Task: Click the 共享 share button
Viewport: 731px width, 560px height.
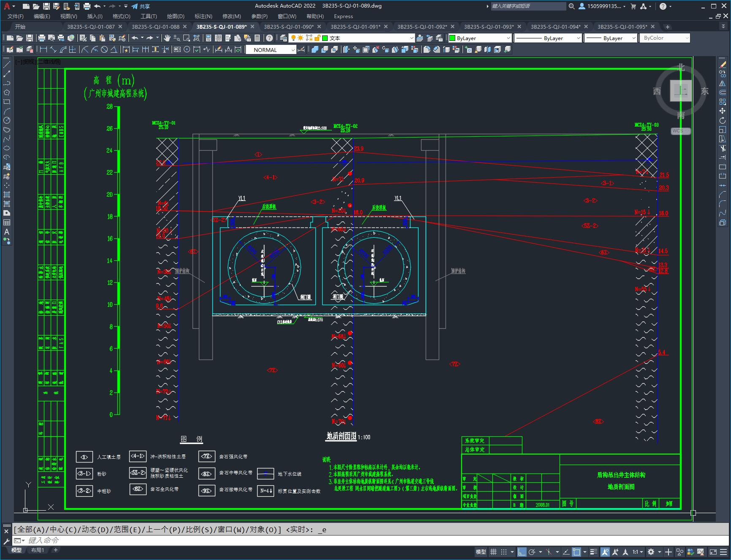Action: [x=141, y=6]
